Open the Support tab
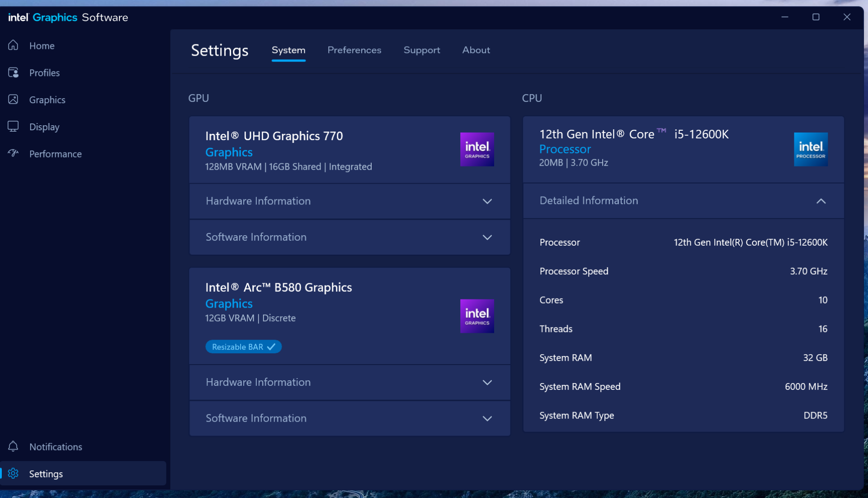868x498 pixels. click(421, 50)
